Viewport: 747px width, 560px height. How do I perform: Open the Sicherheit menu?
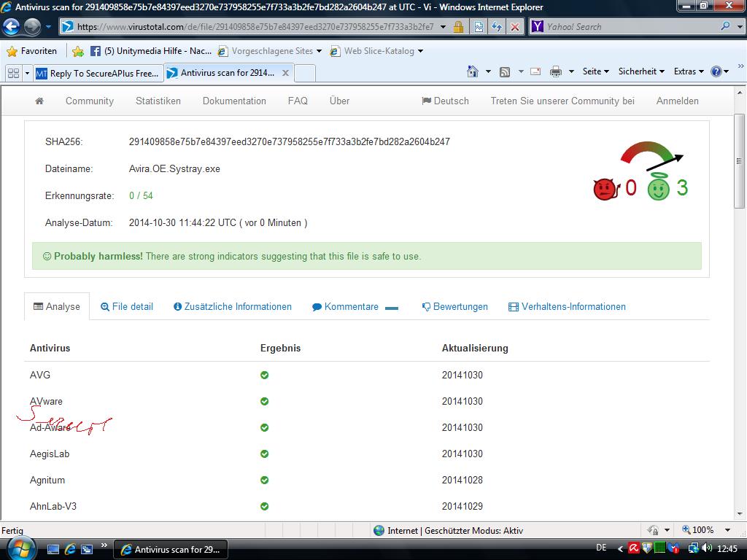(641, 71)
